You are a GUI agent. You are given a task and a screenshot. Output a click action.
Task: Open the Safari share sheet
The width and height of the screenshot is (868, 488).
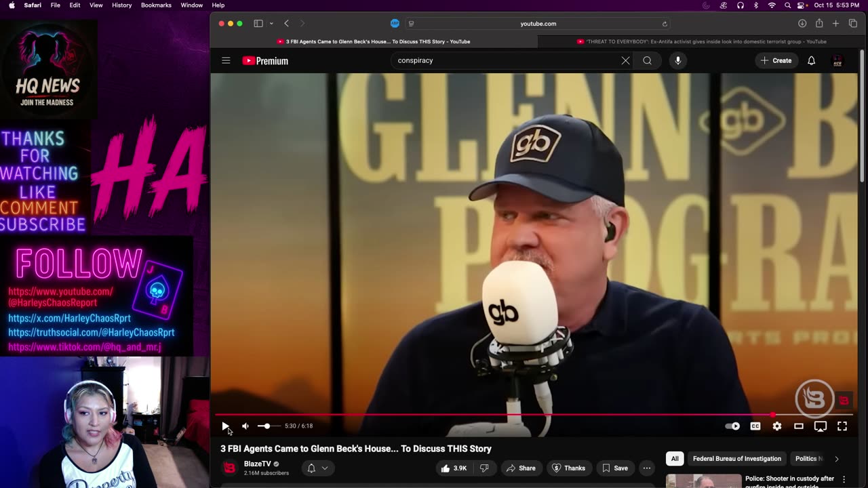(x=819, y=24)
